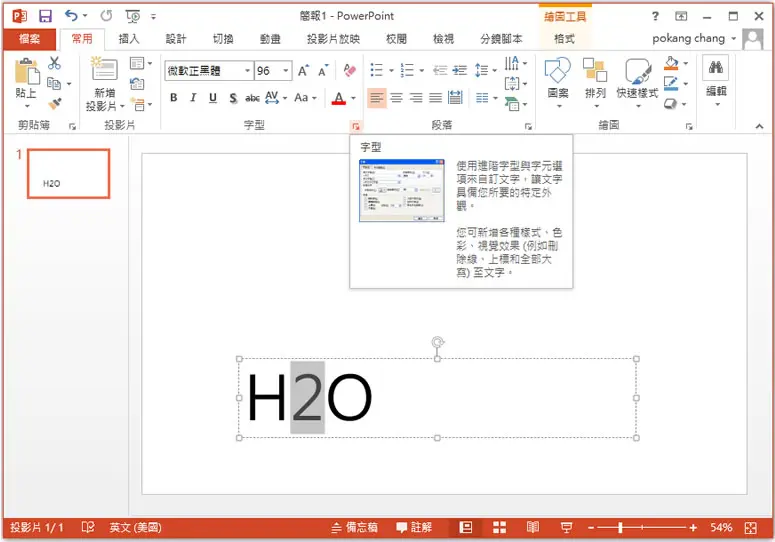Switch to the 插入 ribbon tab
This screenshot has width=775, height=542.
(129, 39)
